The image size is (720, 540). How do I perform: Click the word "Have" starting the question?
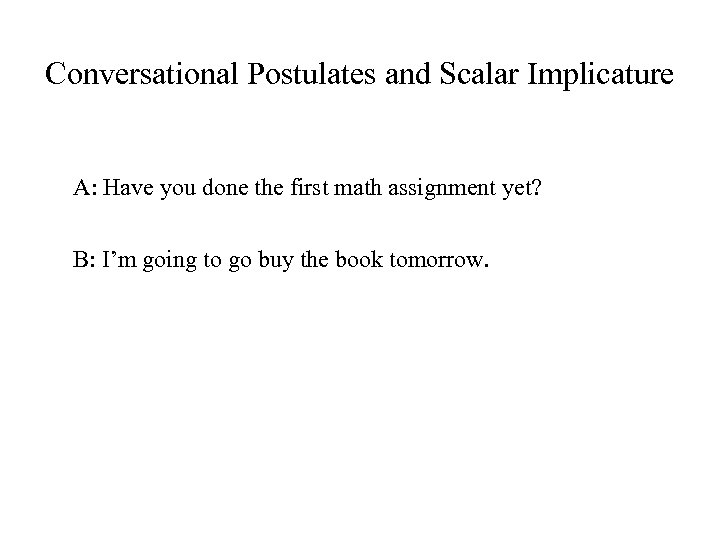click(125, 187)
